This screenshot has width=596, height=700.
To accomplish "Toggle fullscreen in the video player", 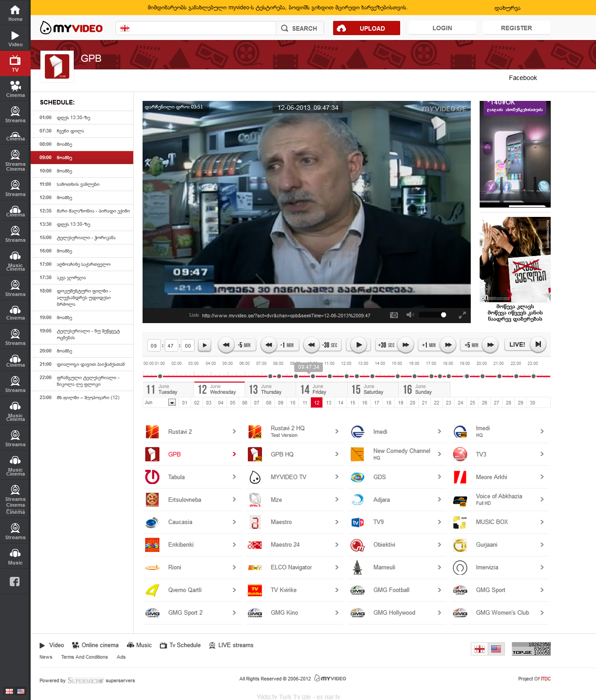I will coord(462,315).
